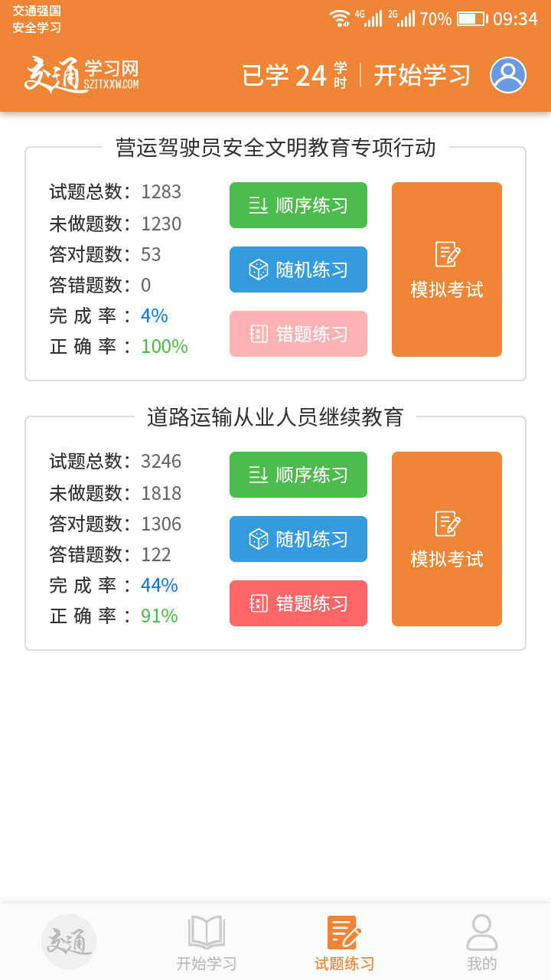Tap the 道路运输从业人员继续教育 section title
Viewport: 551px width, 980px height.
tap(275, 416)
